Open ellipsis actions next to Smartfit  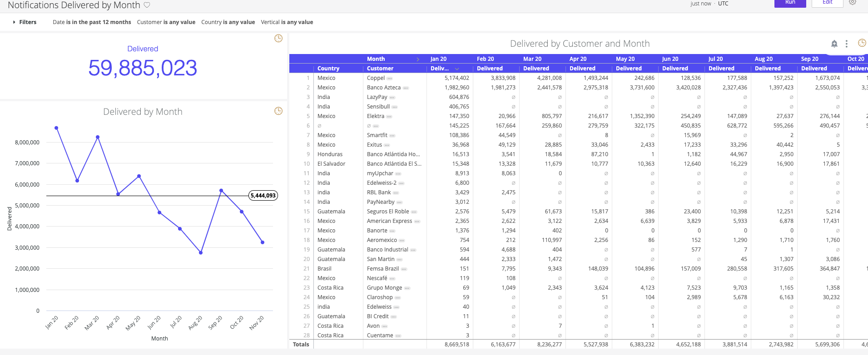[x=392, y=136]
